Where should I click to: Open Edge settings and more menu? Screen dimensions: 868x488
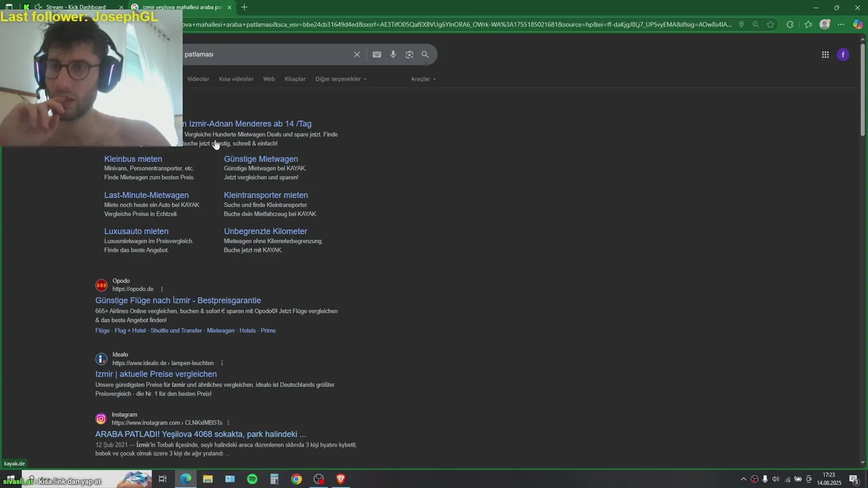coord(842,24)
